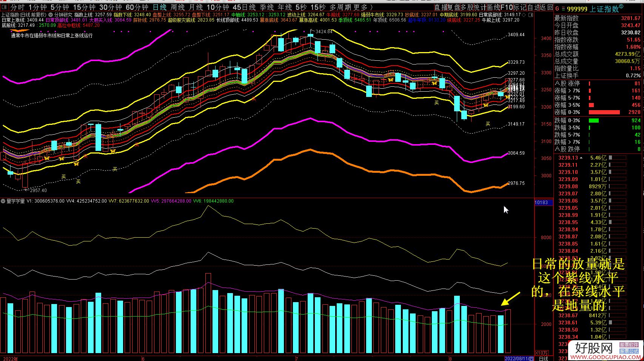Image resolution: width=644 pixels, height=361 pixels.
Task: Click the 跌幅 0-3% green bar
Action: click(593, 120)
